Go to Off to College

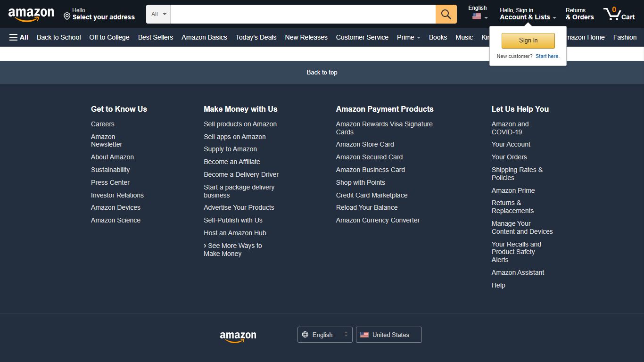[x=109, y=37]
